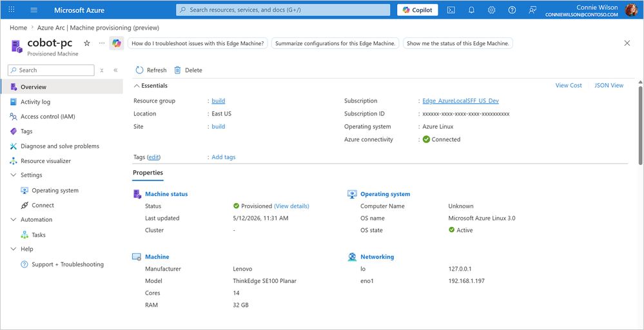Click the green Connected status icon
The height and width of the screenshot is (330, 644).
click(426, 140)
